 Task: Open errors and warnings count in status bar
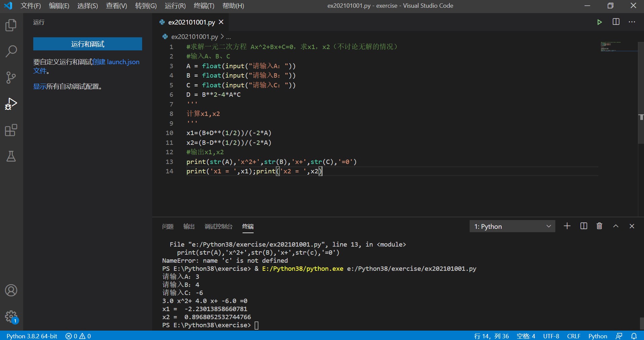78,336
